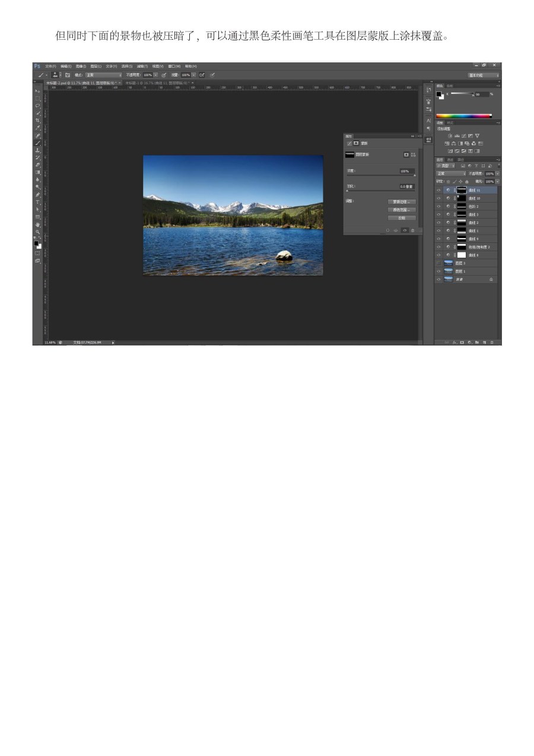The width and height of the screenshot is (534, 756).
Task: Select the Clone Stamp tool
Action: (x=37, y=150)
